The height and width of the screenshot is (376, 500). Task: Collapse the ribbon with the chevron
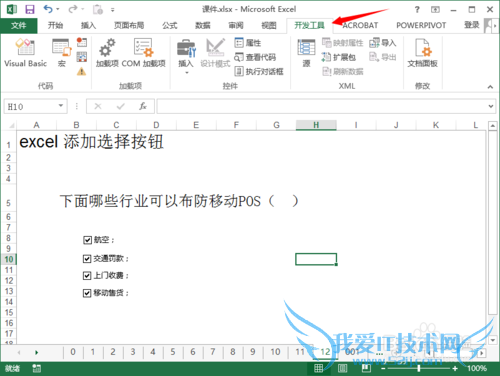point(490,87)
